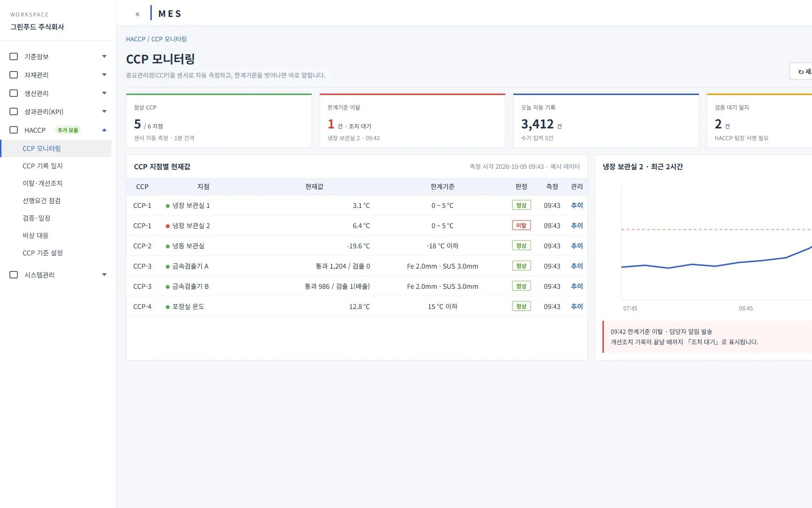Open CCP 기준 설정 submenu
Image resolution: width=812 pixels, height=508 pixels.
pos(56,253)
